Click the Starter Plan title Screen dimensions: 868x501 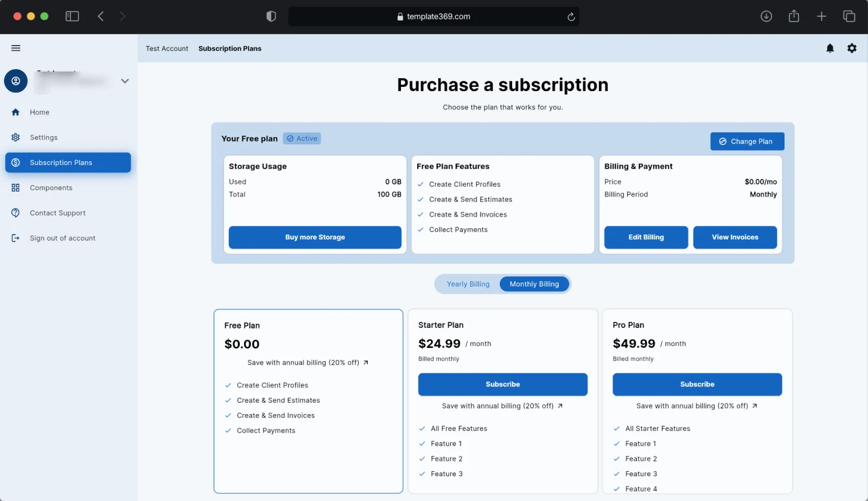click(x=441, y=325)
